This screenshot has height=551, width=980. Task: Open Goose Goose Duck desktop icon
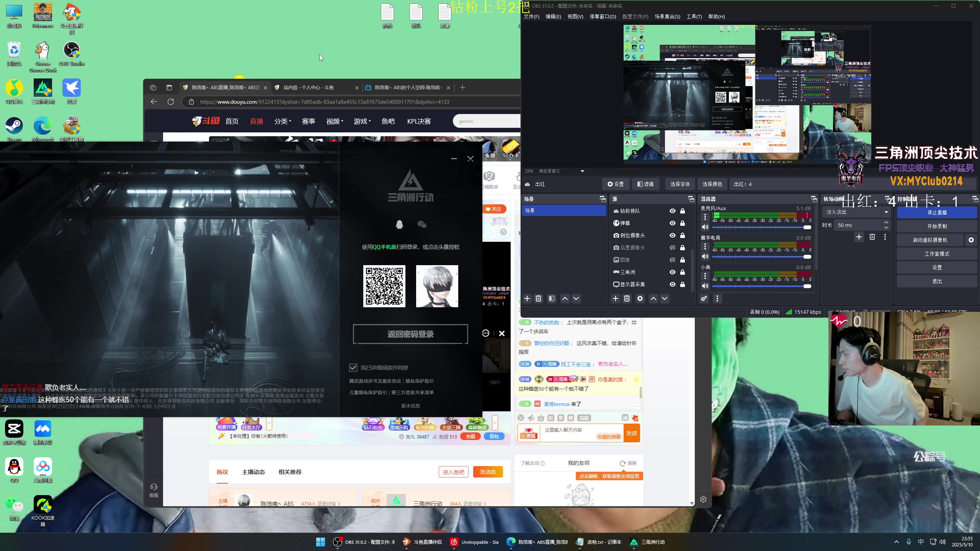point(43,57)
